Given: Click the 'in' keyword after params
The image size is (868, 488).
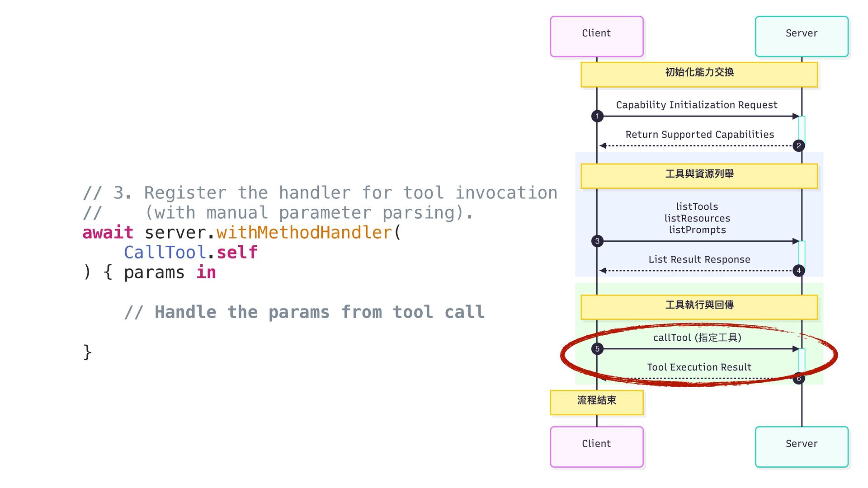Looking at the screenshot, I should click(206, 272).
